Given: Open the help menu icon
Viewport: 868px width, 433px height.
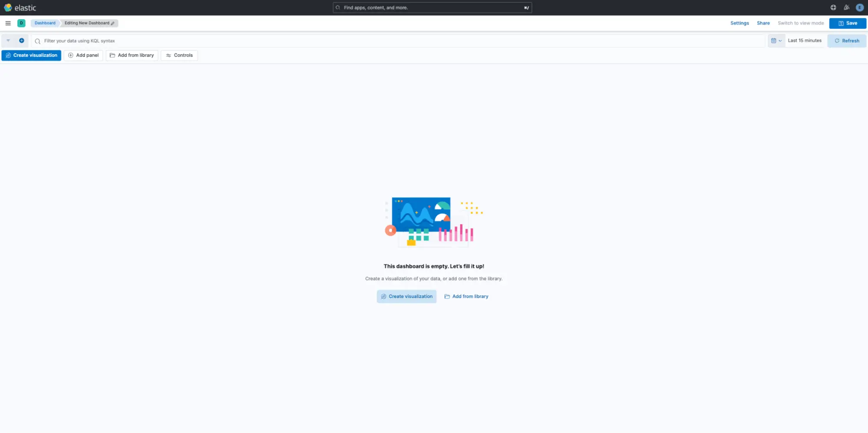Looking at the screenshot, I should coord(833,7).
